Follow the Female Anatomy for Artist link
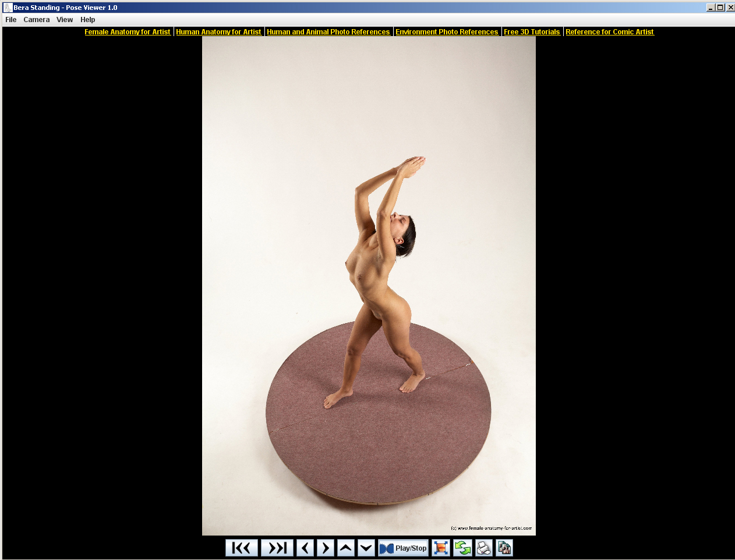This screenshot has width=735, height=560. (x=128, y=32)
